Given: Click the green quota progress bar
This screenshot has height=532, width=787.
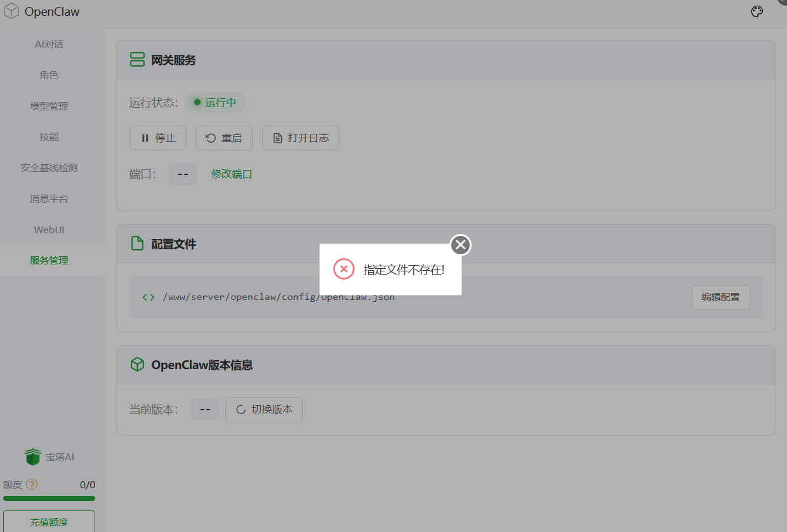Looking at the screenshot, I should click(x=49, y=498).
